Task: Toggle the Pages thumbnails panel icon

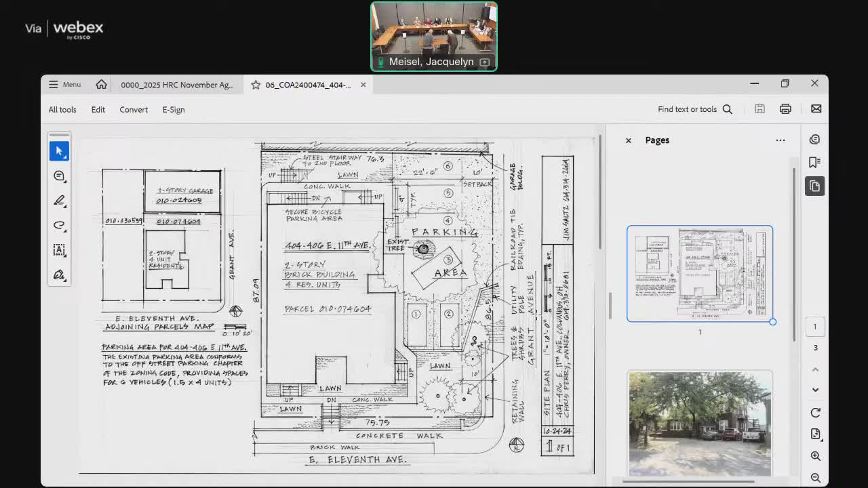Action: pyautogui.click(x=814, y=186)
